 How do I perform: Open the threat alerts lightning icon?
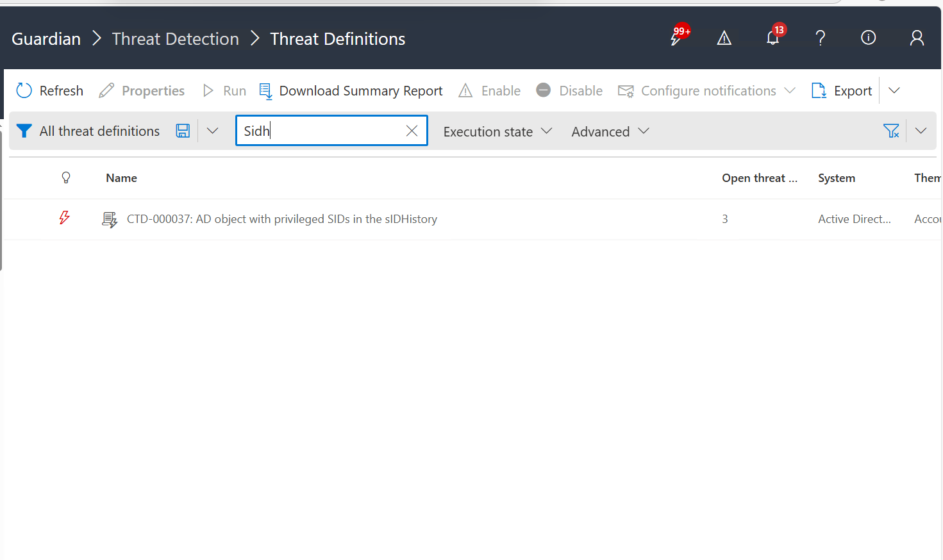point(677,38)
